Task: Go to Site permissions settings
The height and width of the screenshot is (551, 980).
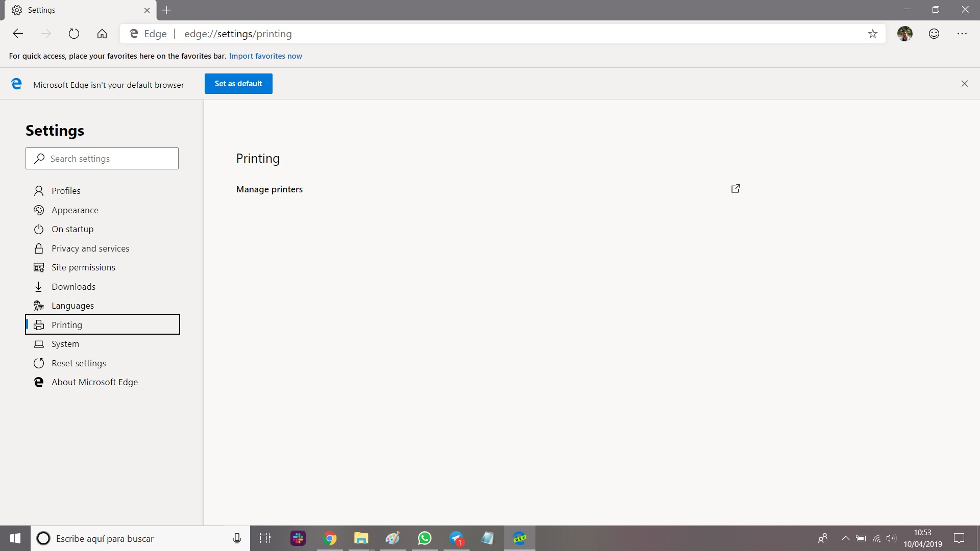Action: coord(83,267)
